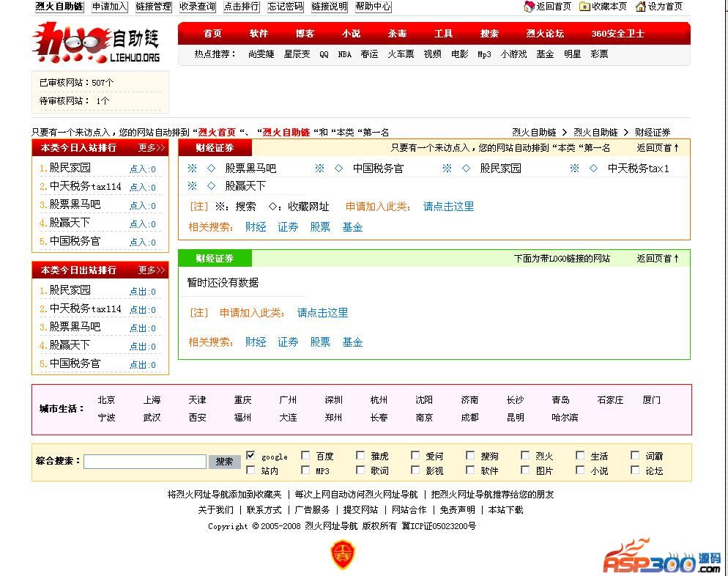Click the 火车票 hot recommendation link
Screen dimensions: 728x576
(401, 54)
